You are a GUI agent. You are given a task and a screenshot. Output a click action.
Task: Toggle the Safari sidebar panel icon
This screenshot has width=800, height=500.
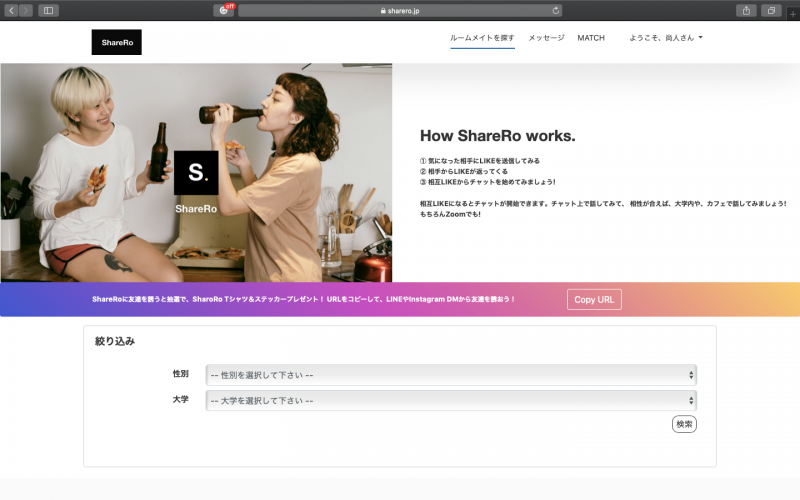click(48, 10)
